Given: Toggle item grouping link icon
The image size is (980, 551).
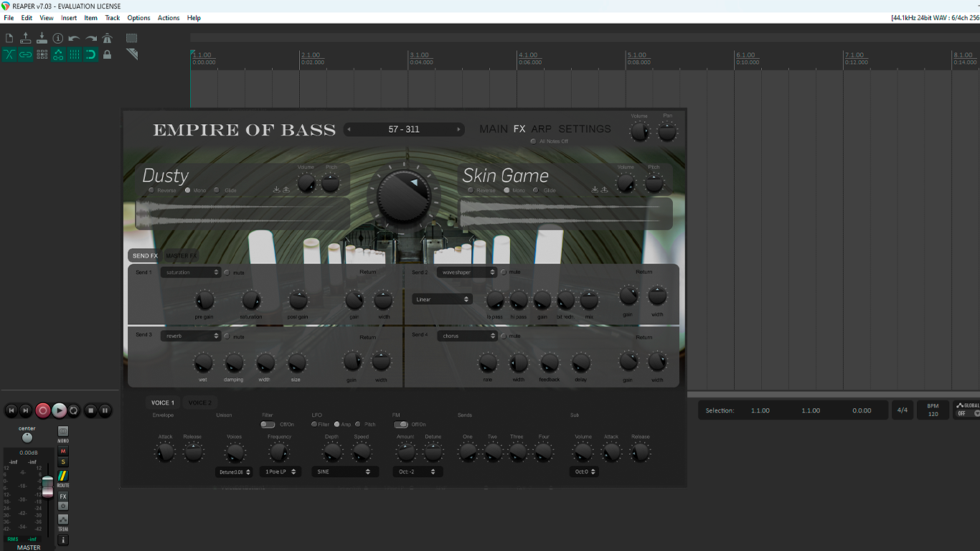Looking at the screenshot, I should click(x=26, y=55).
